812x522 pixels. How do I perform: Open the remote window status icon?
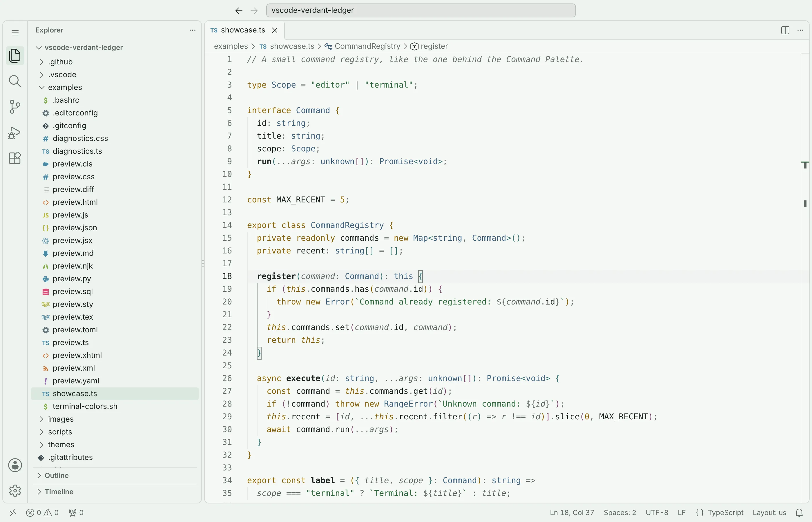coord(12,512)
